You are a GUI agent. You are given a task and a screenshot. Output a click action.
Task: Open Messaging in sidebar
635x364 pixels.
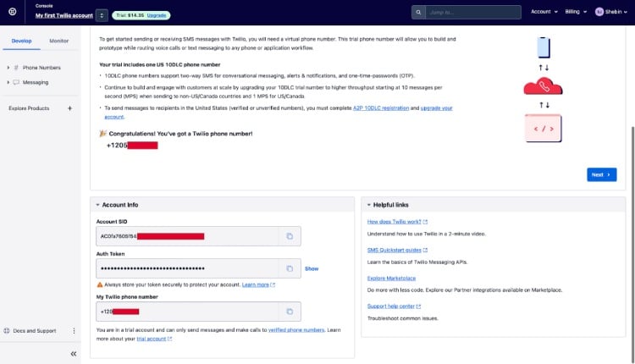coord(36,82)
